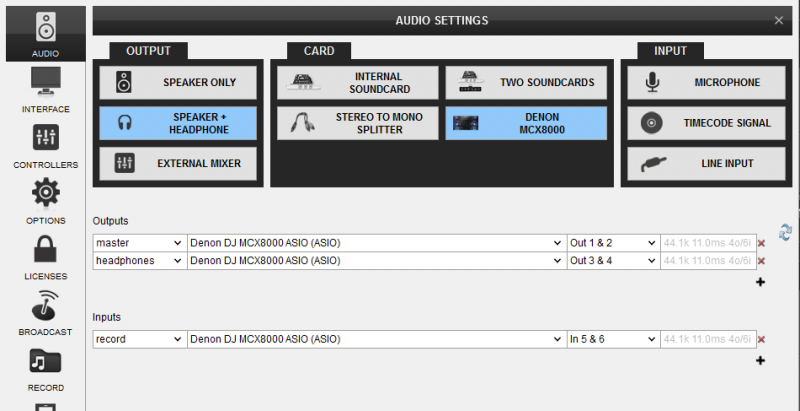This screenshot has width=800, height=411.
Task: Add a new output row
Action: pos(760,282)
